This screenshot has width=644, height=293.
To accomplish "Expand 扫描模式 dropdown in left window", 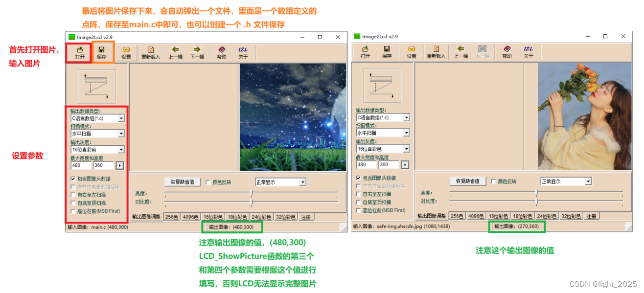I will (121, 134).
